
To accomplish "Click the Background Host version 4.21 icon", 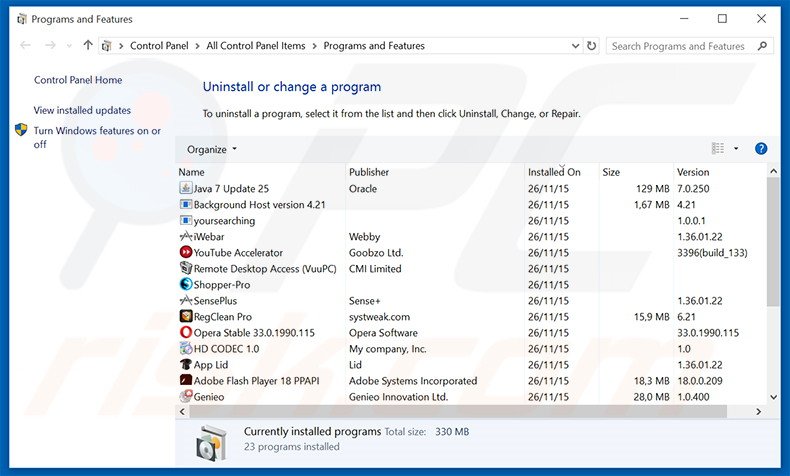I will click(186, 205).
